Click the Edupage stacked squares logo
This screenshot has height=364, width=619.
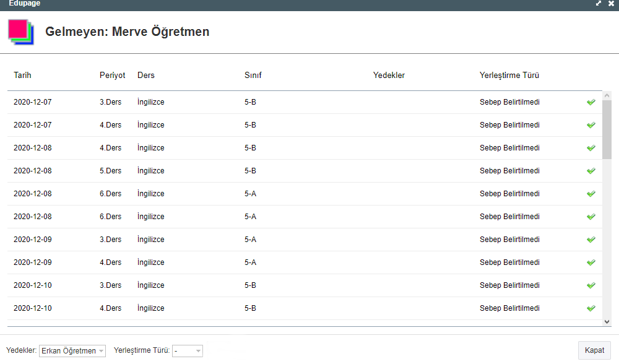click(20, 32)
